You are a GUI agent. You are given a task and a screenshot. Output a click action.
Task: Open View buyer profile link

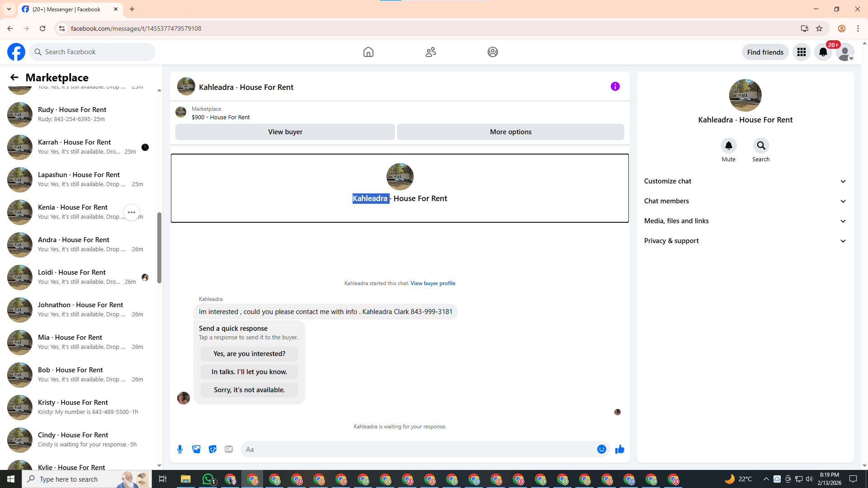point(433,283)
